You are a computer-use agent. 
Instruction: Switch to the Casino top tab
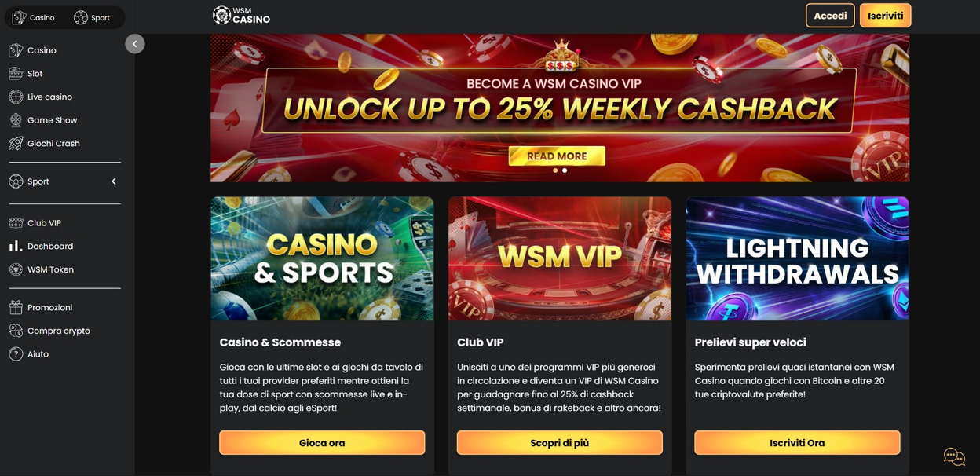tap(34, 17)
